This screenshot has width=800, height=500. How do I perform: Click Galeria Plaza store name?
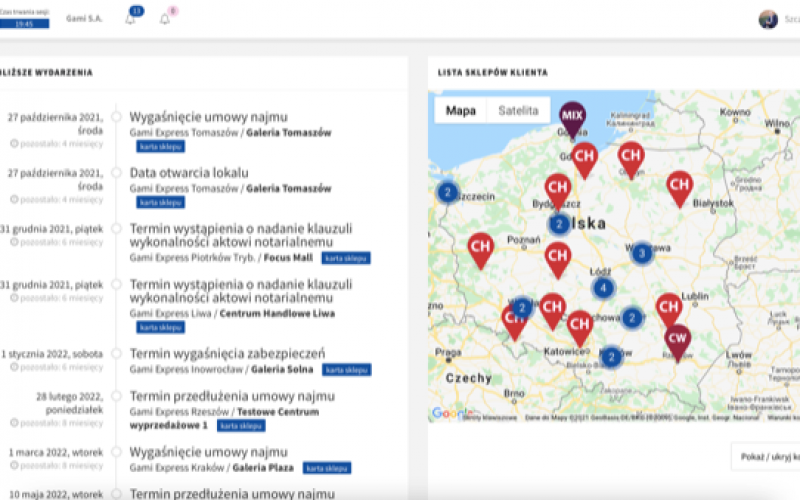click(x=263, y=467)
